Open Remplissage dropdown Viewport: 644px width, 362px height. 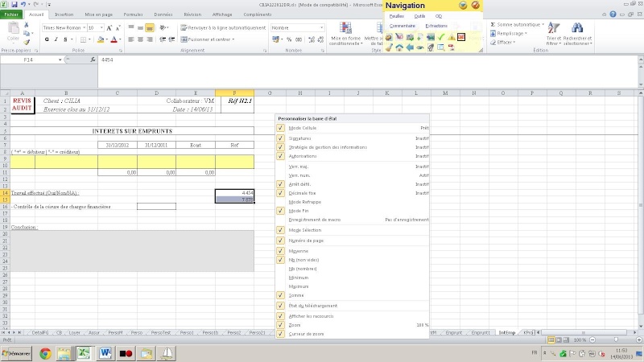509,33
